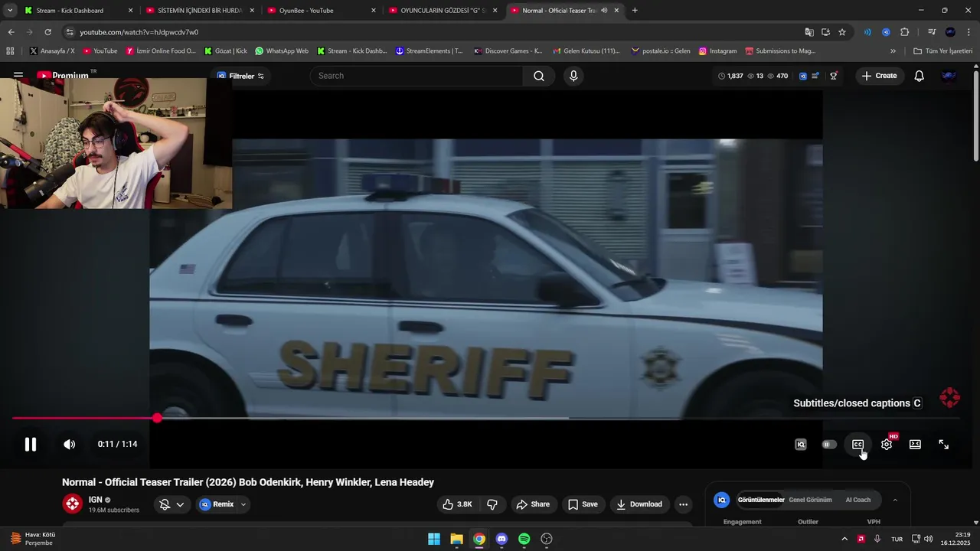
Task: Enter full screen mode
Action: tap(943, 444)
